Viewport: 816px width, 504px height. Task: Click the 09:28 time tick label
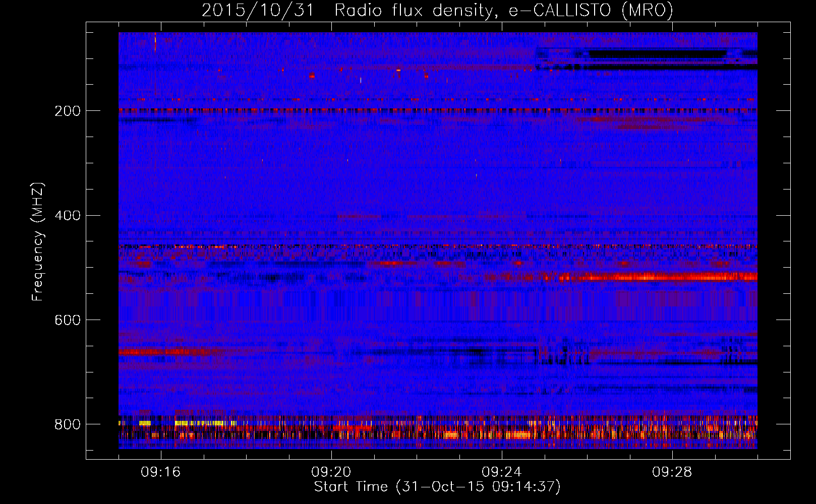click(672, 472)
